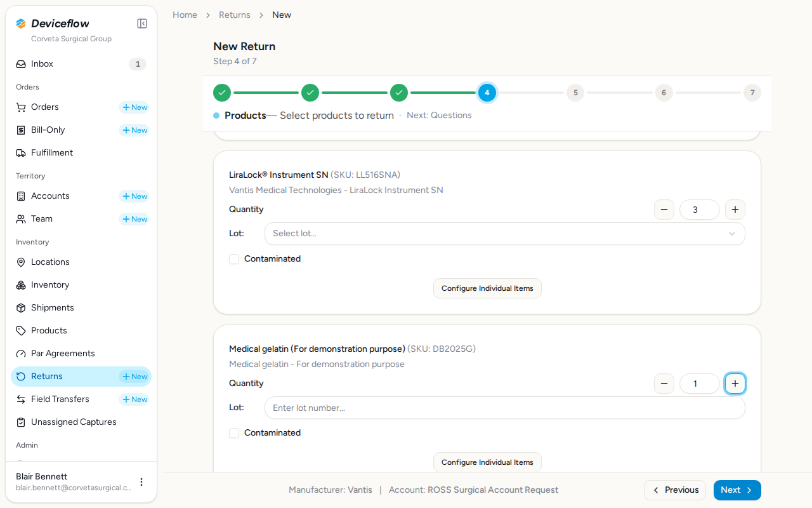Increase LiraLock Instrument SN quantity

[x=735, y=210]
